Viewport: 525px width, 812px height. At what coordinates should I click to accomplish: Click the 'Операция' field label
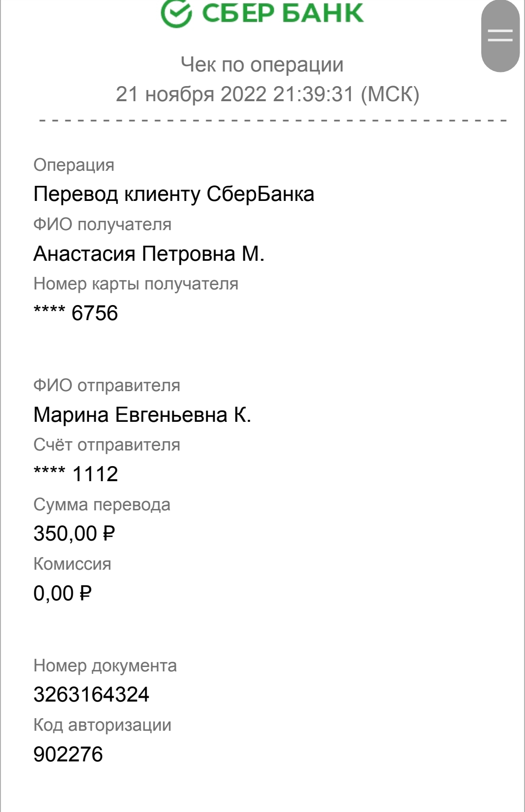point(74,165)
